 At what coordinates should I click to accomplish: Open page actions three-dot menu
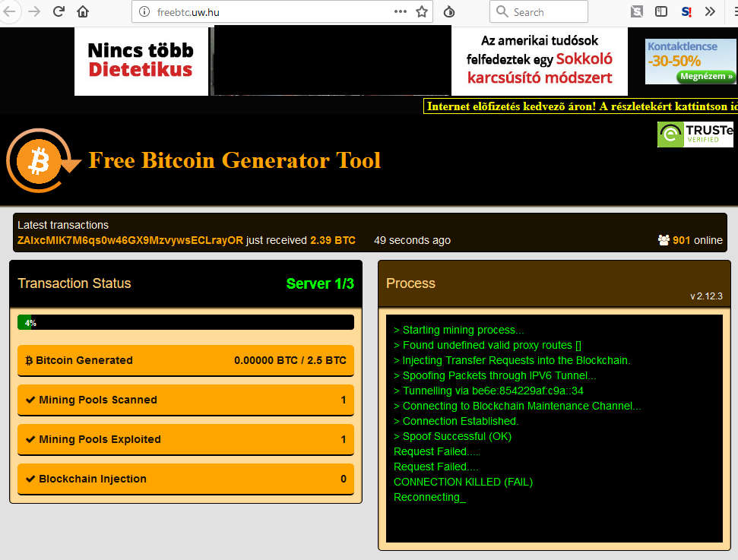[401, 11]
